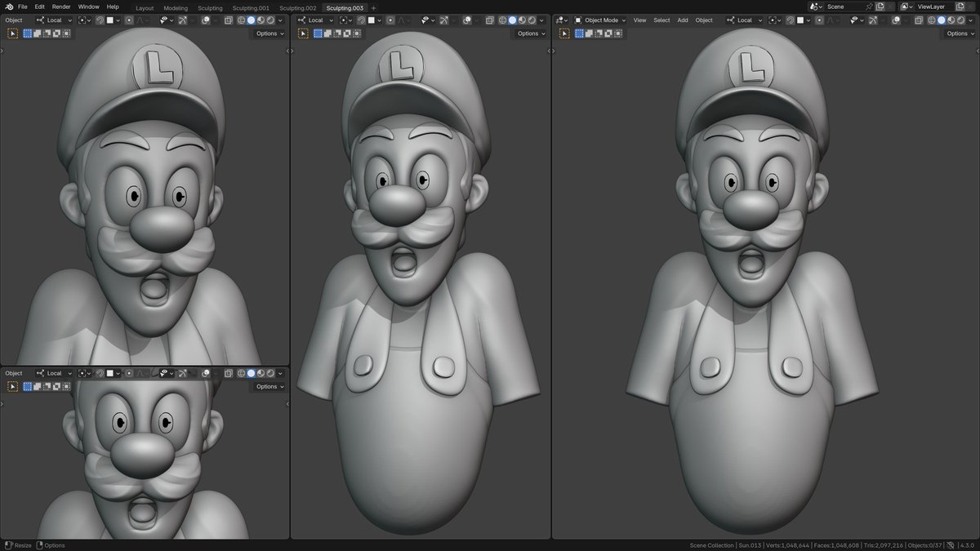The height and width of the screenshot is (551, 980).
Task: Click the Resize hint in status bar
Action: [18, 545]
